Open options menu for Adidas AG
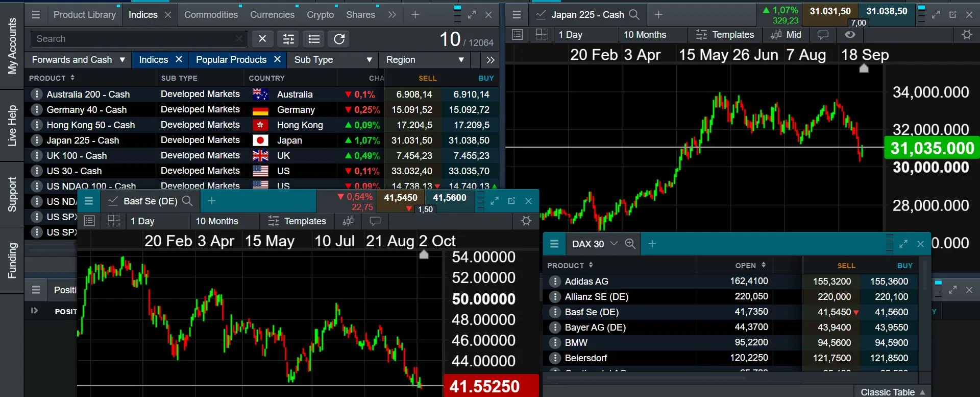The height and width of the screenshot is (397, 980). point(555,282)
